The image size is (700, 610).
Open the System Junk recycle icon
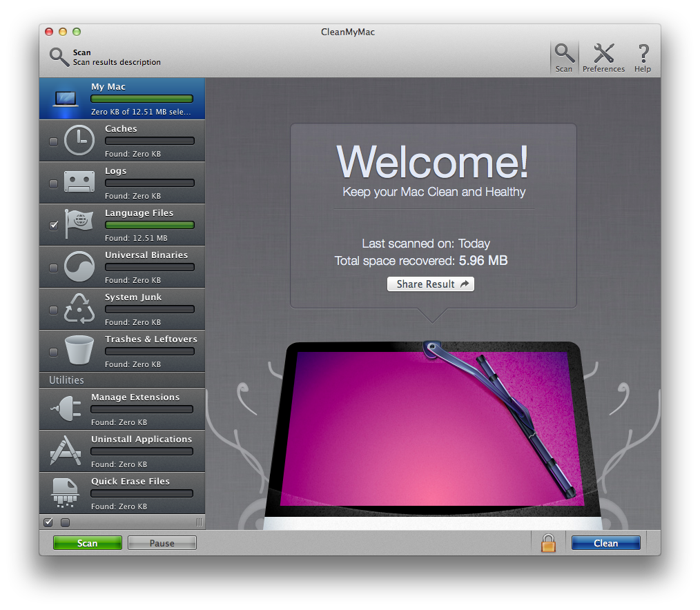(x=79, y=309)
